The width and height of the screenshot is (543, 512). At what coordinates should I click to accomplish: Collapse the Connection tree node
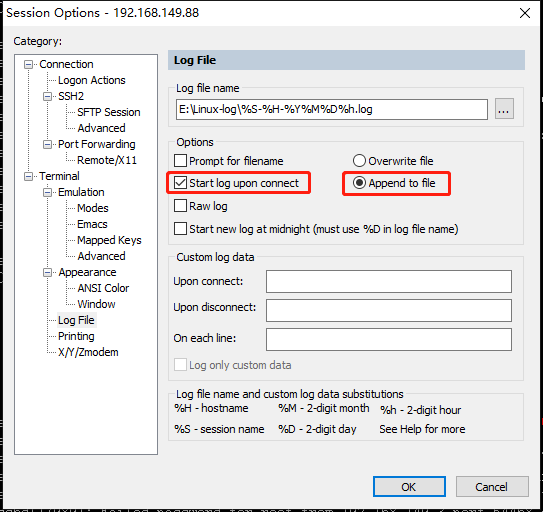pyautogui.click(x=28, y=64)
